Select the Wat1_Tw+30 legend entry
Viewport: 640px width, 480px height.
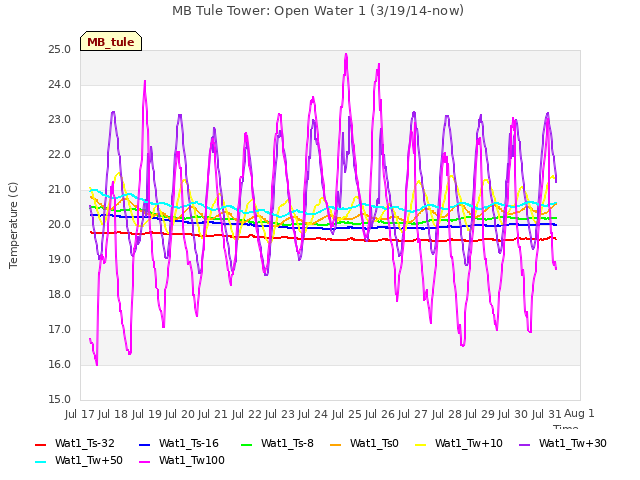[x=563, y=443]
